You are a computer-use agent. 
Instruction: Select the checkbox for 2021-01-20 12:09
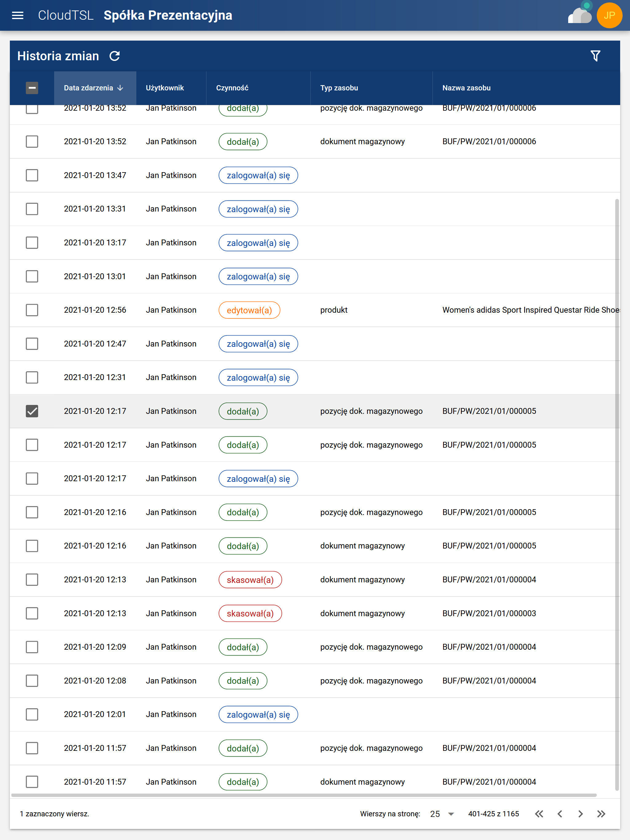click(x=32, y=647)
